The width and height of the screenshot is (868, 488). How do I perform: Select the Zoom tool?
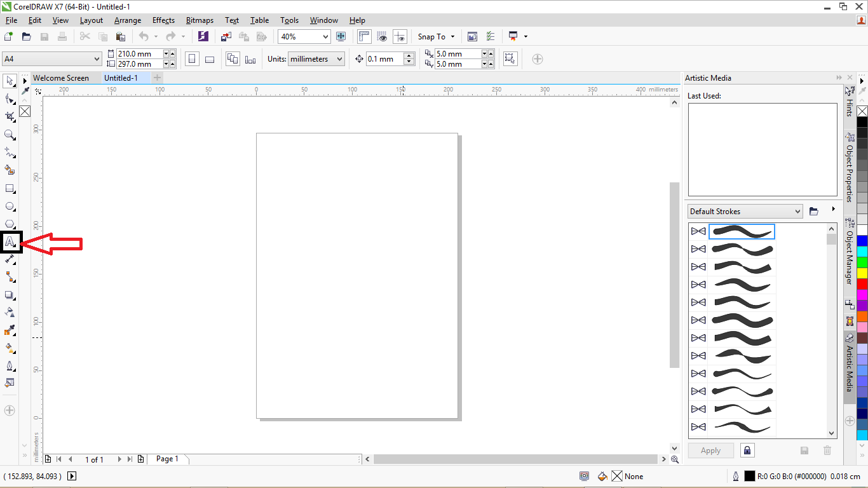(9, 135)
